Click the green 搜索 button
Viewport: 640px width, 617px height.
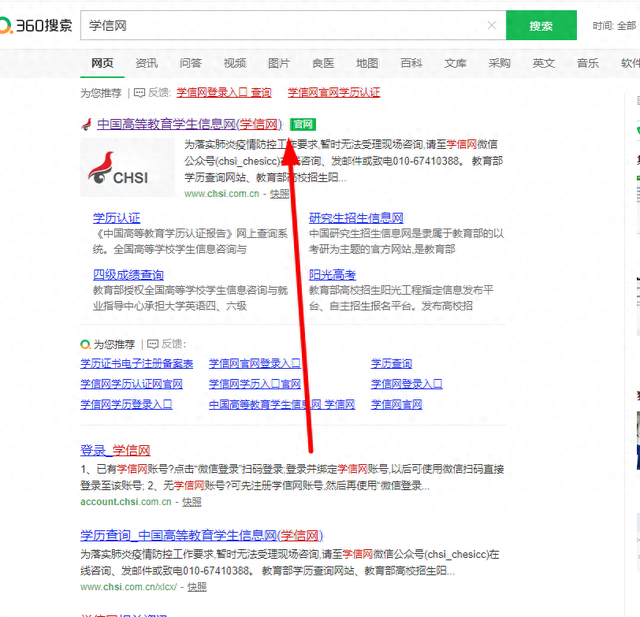pyautogui.click(x=541, y=25)
